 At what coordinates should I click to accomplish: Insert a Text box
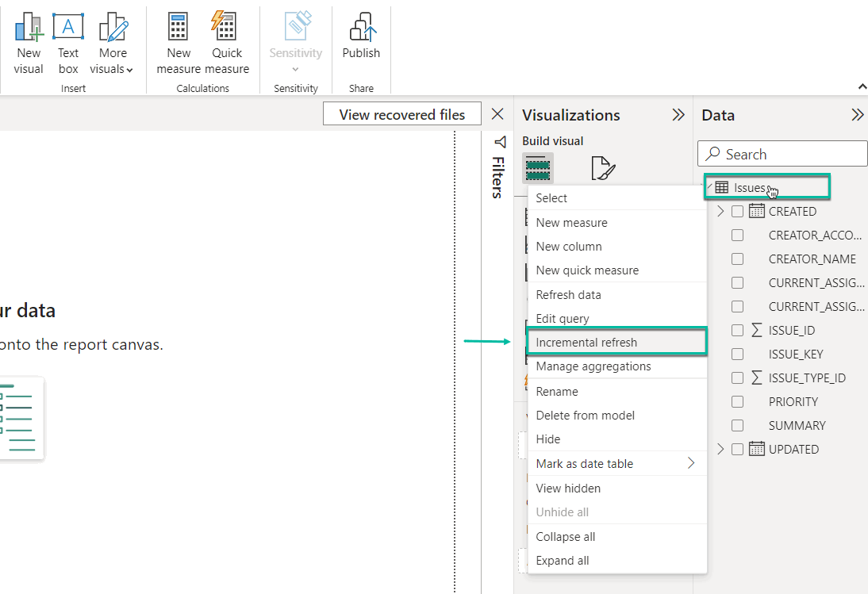(x=68, y=29)
